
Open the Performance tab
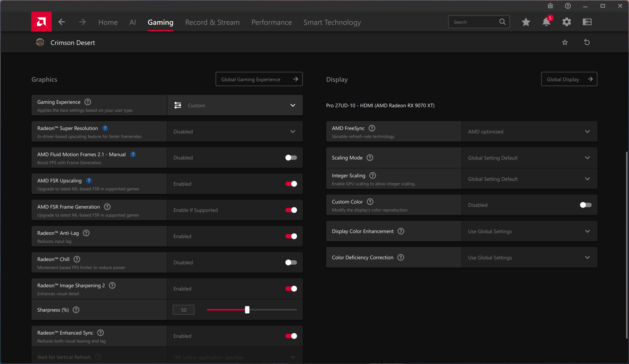[x=272, y=22]
